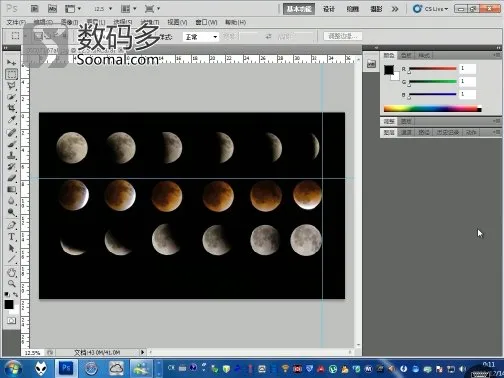
Task: Expand more workspaces with the >> chevron
Action: (x=395, y=9)
